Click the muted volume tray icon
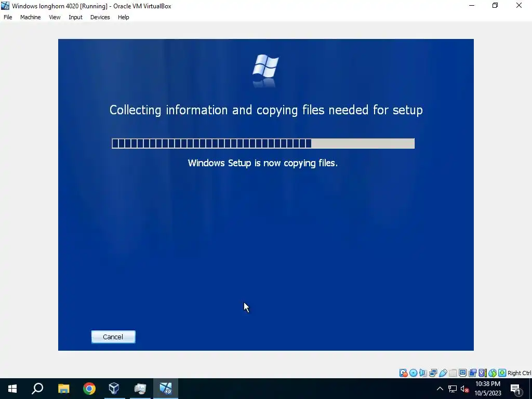Viewport: 532px width, 399px height. [x=465, y=389]
